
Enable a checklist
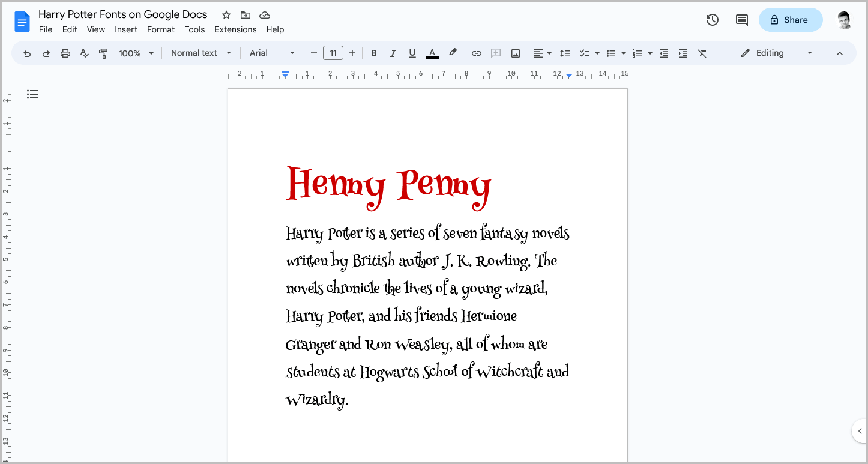[x=586, y=53]
